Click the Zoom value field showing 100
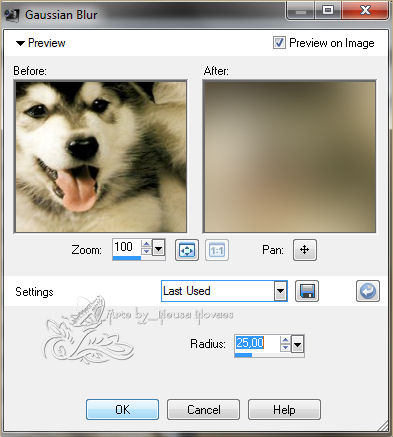Image resolution: width=393 pixels, height=437 pixels. tap(127, 247)
